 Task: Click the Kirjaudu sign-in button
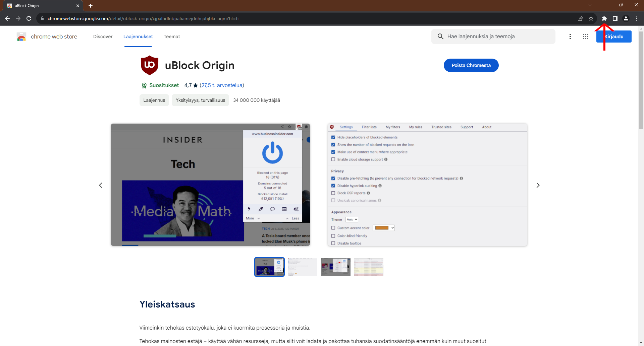click(614, 37)
